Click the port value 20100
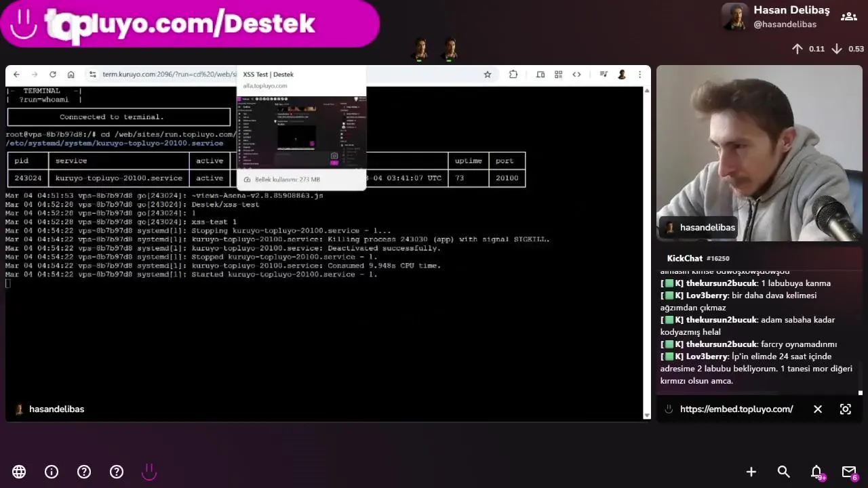 point(507,178)
